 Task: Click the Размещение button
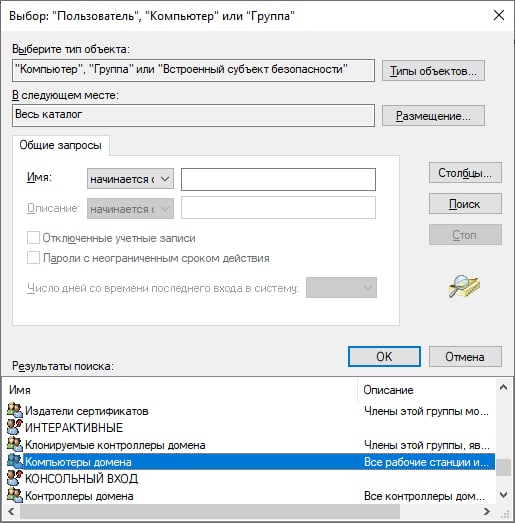point(433,116)
